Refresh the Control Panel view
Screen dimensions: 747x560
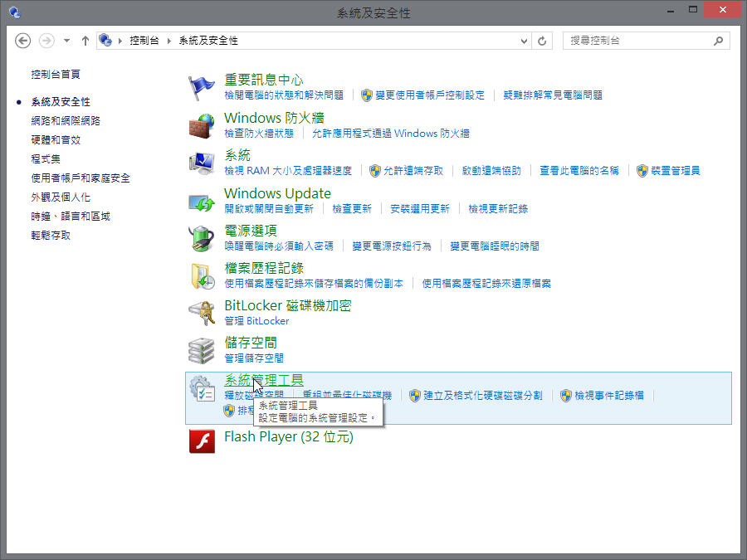pos(542,41)
